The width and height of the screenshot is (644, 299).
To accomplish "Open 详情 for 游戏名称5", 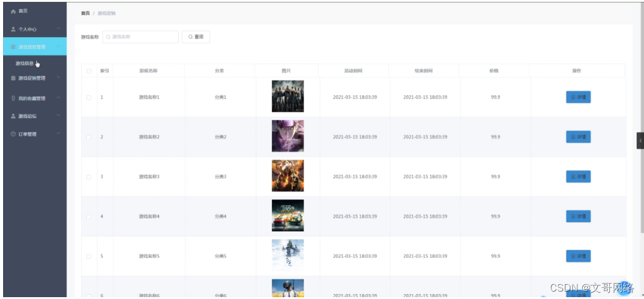I will (x=578, y=256).
